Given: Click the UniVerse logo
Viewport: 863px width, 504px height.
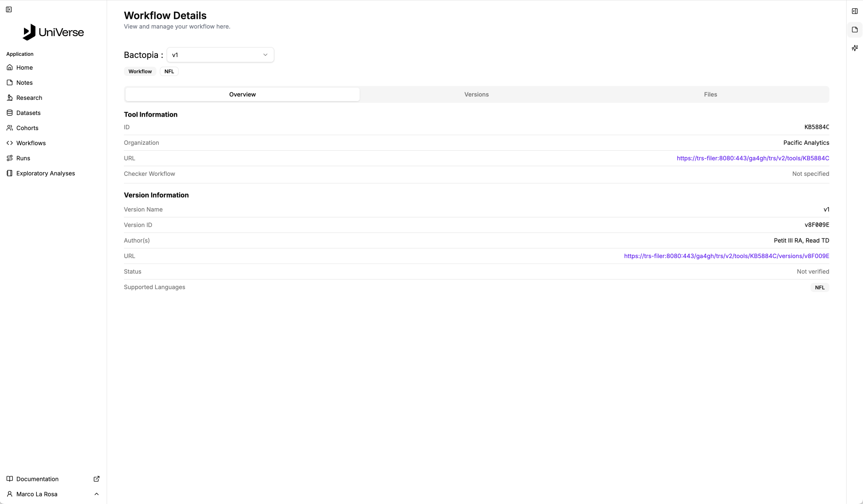Looking at the screenshot, I should point(53,32).
